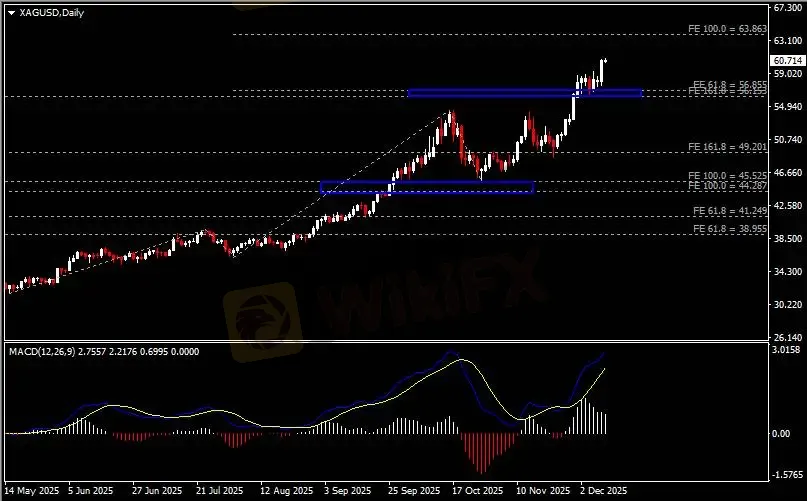Select the lower blue rectangle near 44.287
Image resolution: width=807 pixels, height=501 pixels.
tap(427, 187)
